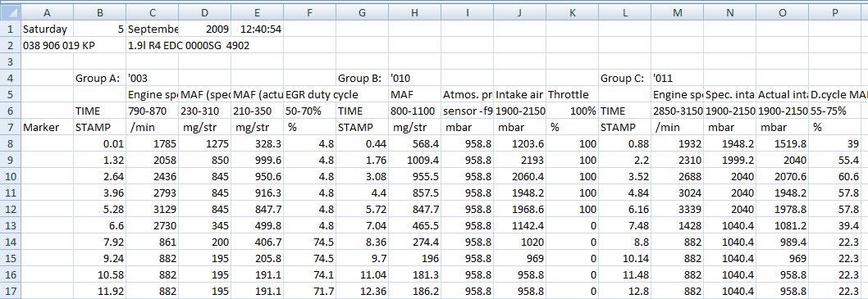Click '230-310' range cell
The width and height of the screenshot is (868, 299).
(x=205, y=111)
